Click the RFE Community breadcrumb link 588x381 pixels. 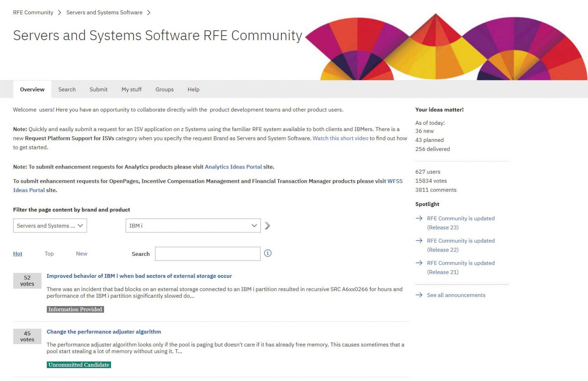[x=33, y=12]
